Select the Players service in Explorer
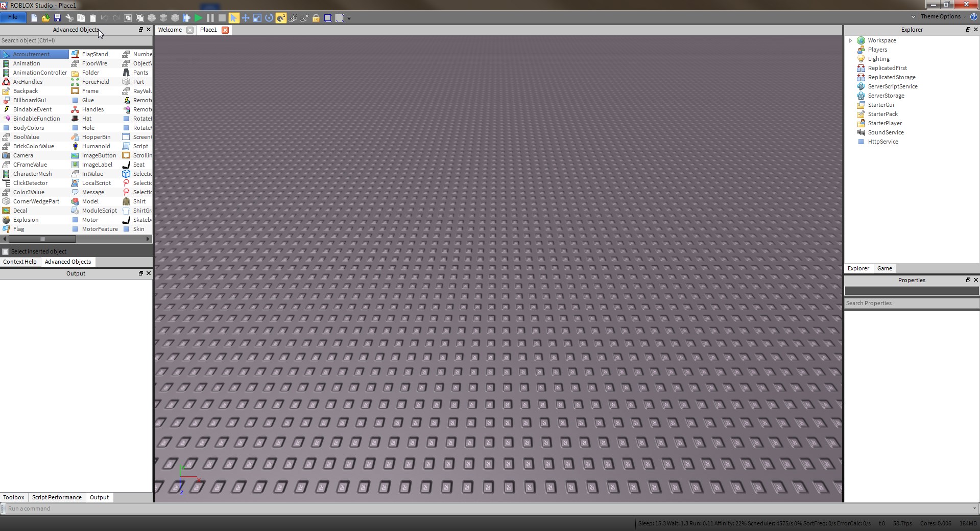 point(877,50)
